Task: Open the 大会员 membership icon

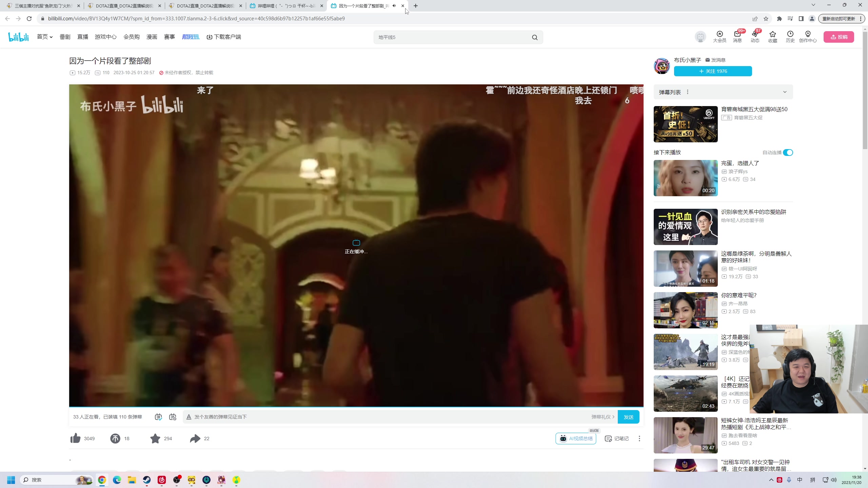Action: pos(719,37)
